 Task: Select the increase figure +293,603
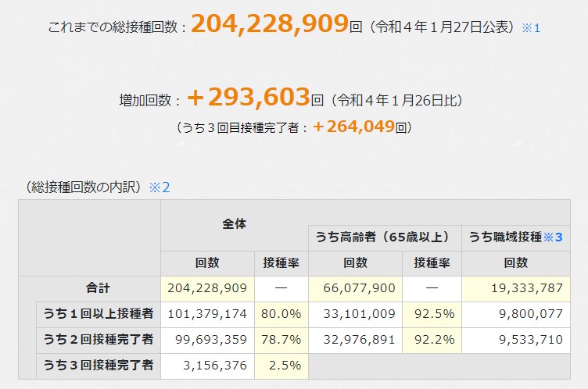click(248, 98)
